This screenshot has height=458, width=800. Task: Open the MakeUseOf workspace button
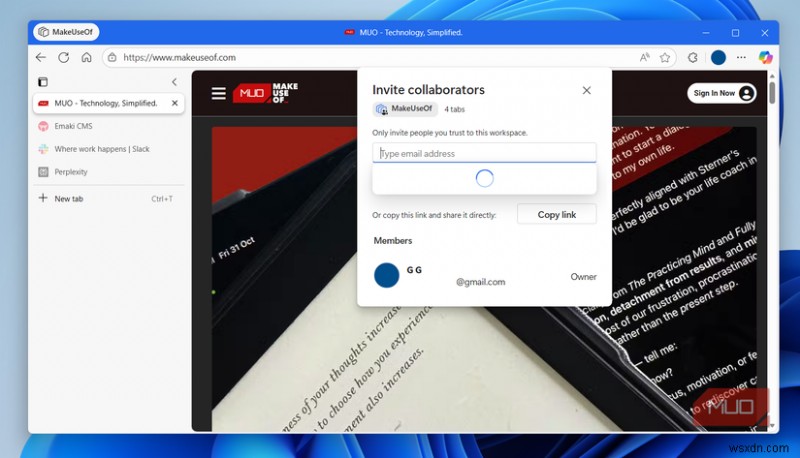pyautogui.click(x=66, y=32)
